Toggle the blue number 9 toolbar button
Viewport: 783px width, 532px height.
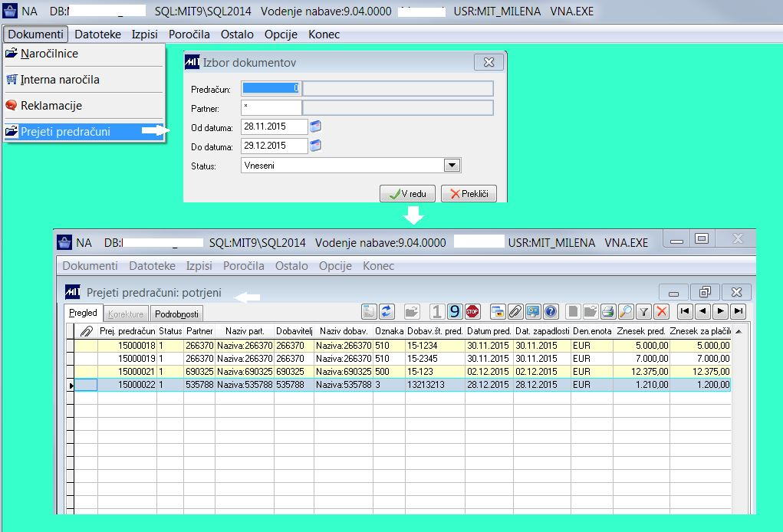455,311
